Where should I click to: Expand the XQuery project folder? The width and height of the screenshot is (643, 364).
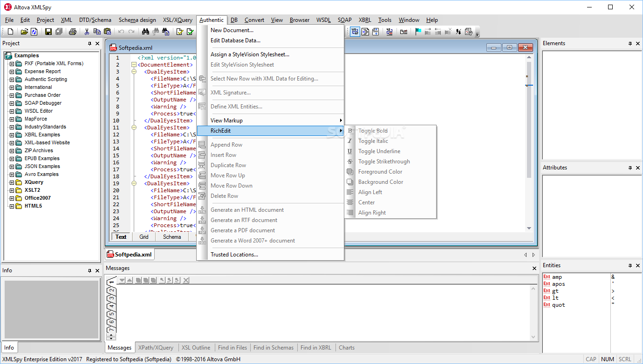[12, 182]
